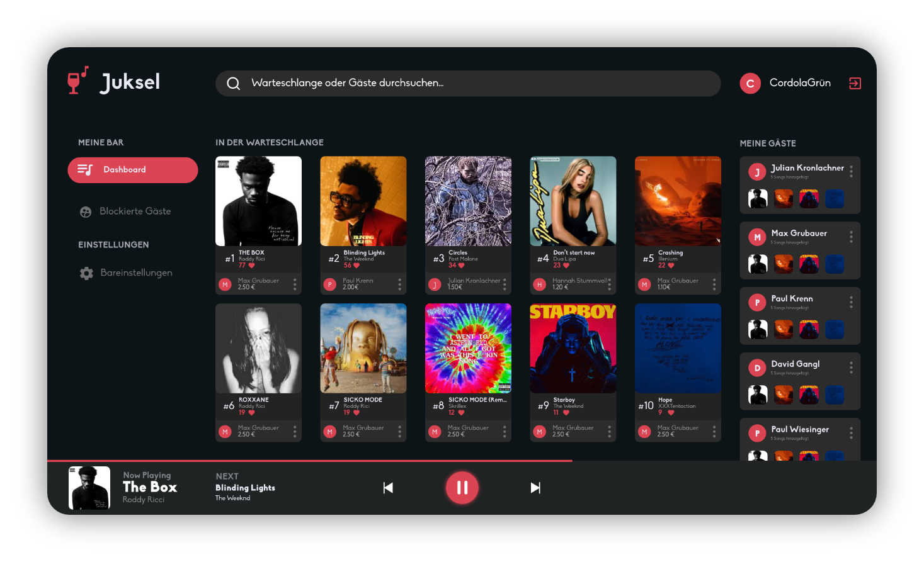The image size is (924, 562).
Task: Open options menu on THE BOX card
Action: coord(295,284)
